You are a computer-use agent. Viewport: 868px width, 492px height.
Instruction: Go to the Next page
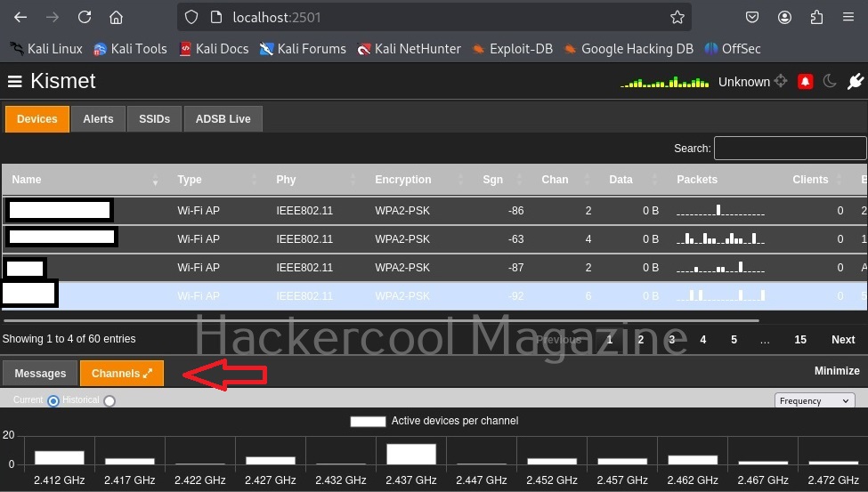click(843, 340)
